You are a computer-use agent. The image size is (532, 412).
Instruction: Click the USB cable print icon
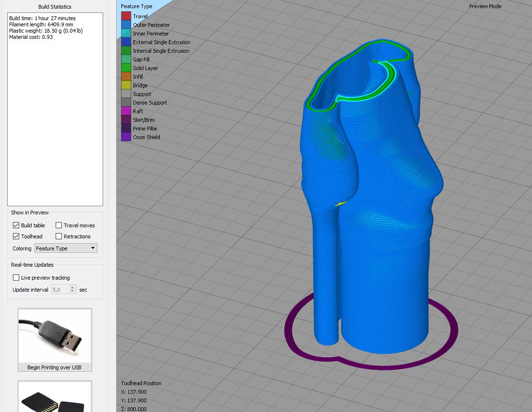click(x=55, y=336)
